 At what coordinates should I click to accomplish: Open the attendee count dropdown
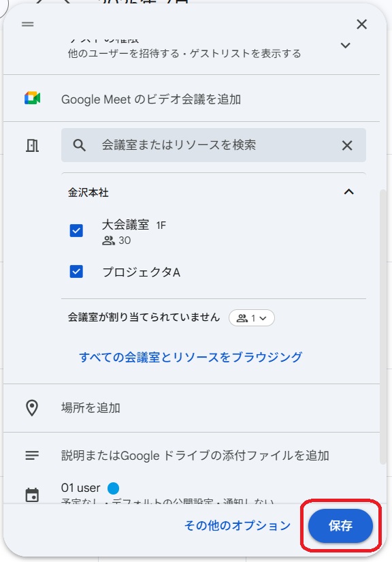pyautogui.click(x=252, y=318)
